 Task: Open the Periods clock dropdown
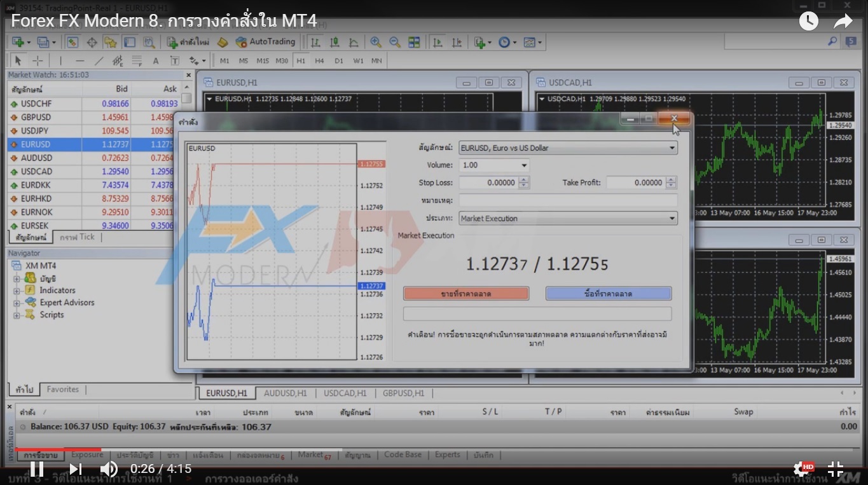click(x=507, y=42)
